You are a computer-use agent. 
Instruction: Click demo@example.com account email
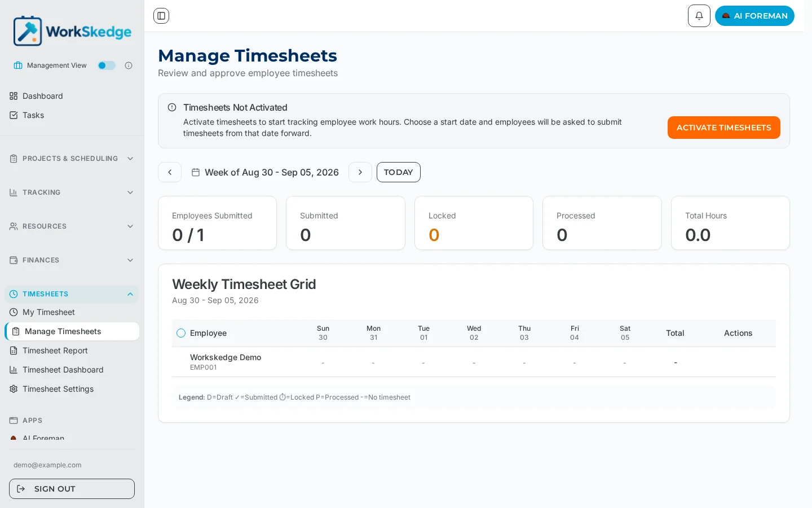click(47, 465)
